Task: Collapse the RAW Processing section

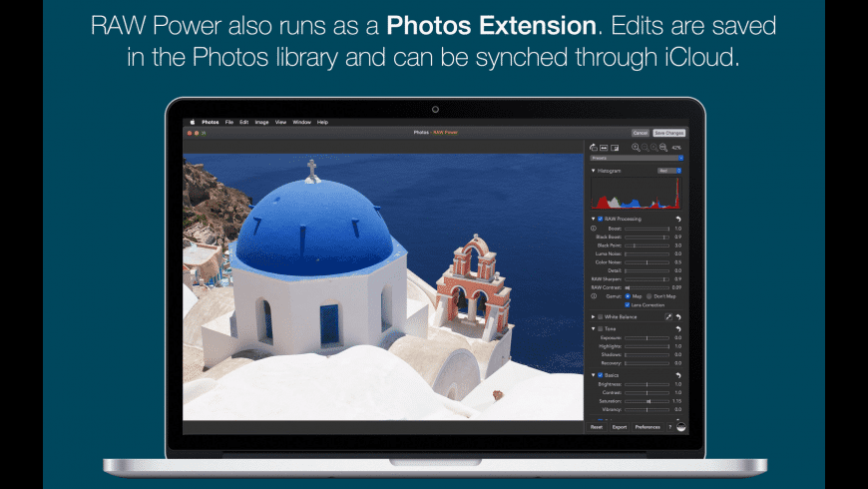Action: point(593,219)
